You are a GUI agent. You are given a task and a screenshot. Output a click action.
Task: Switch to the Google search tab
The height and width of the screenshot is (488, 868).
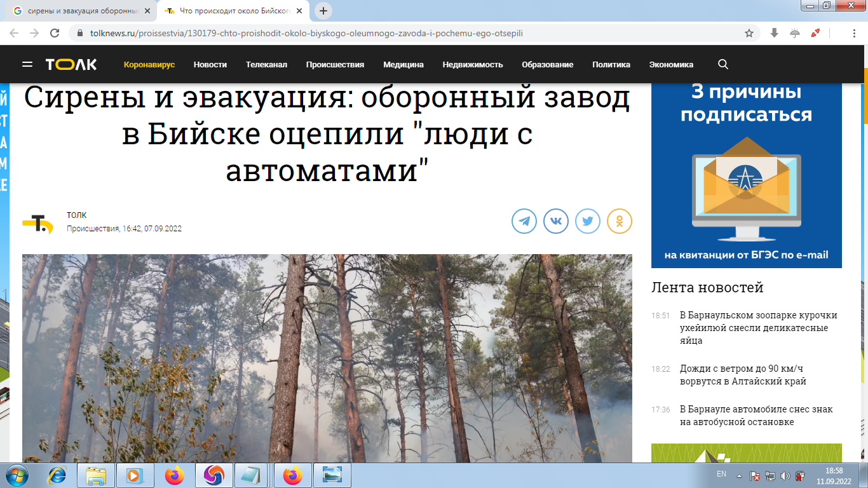tap(76, 10)
